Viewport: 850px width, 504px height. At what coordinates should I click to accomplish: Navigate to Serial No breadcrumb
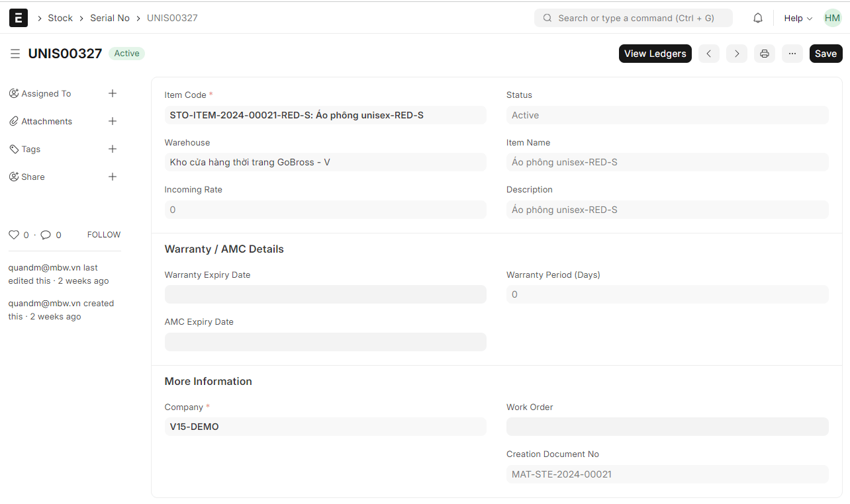110,18
